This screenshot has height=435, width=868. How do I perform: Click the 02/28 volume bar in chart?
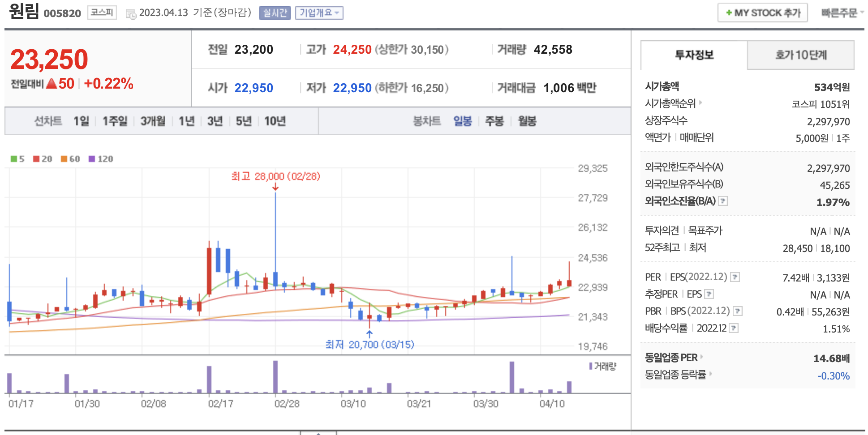(275, 377)
